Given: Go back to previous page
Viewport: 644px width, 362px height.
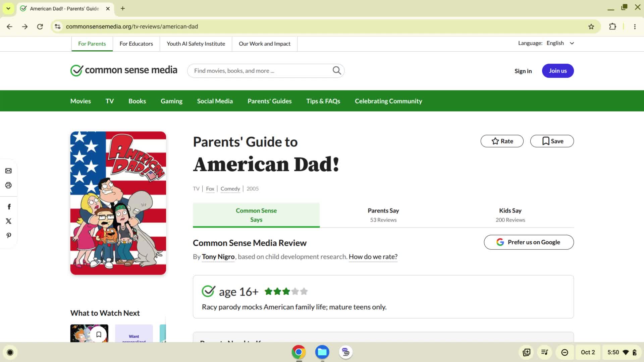Looking at the screenshot, I should point(9,26).
